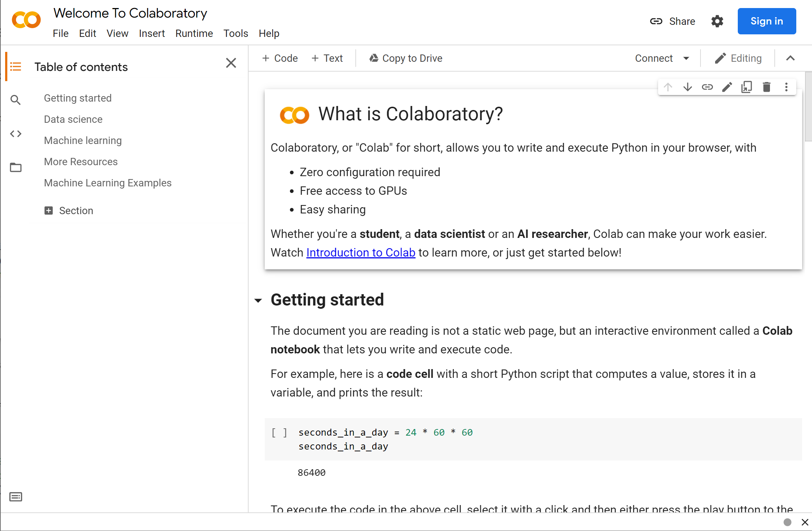Image resolution: width=812 pixels, height=531 pixels.
Task: Delete the cell with trash icon
Action: click(x=767, y=87)
